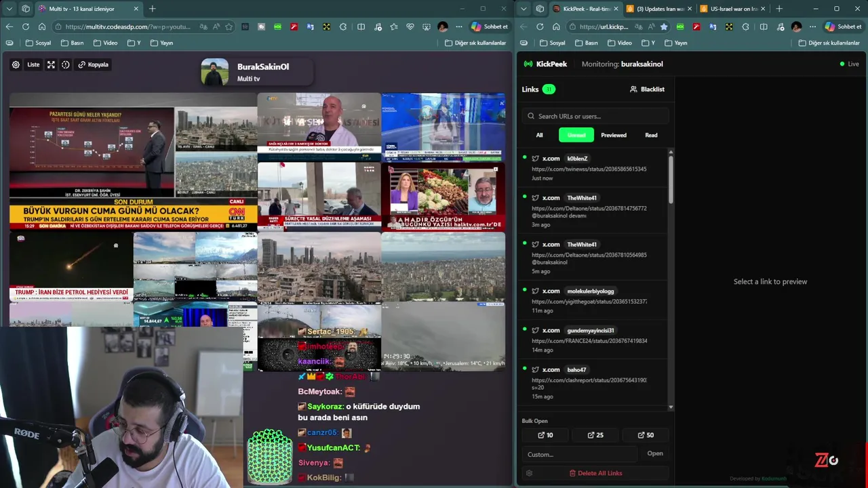Click the Kopyala copy link button
868x488 pixels.
click(94, 64)
